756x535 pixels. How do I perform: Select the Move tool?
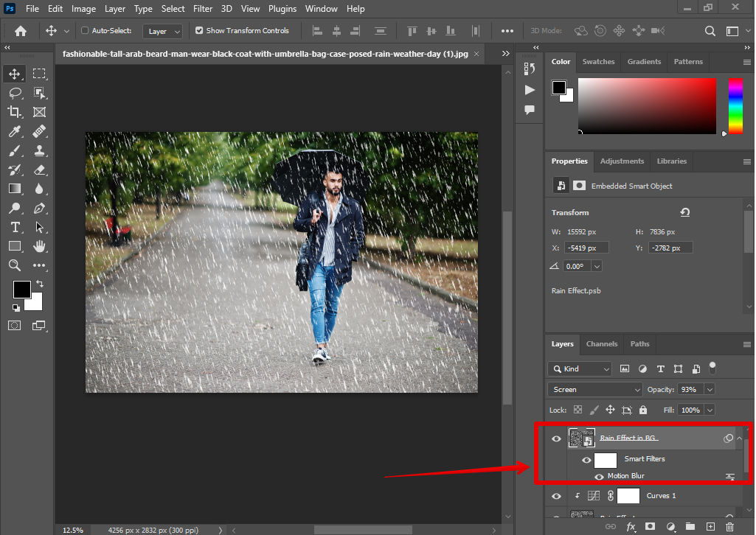15,74
